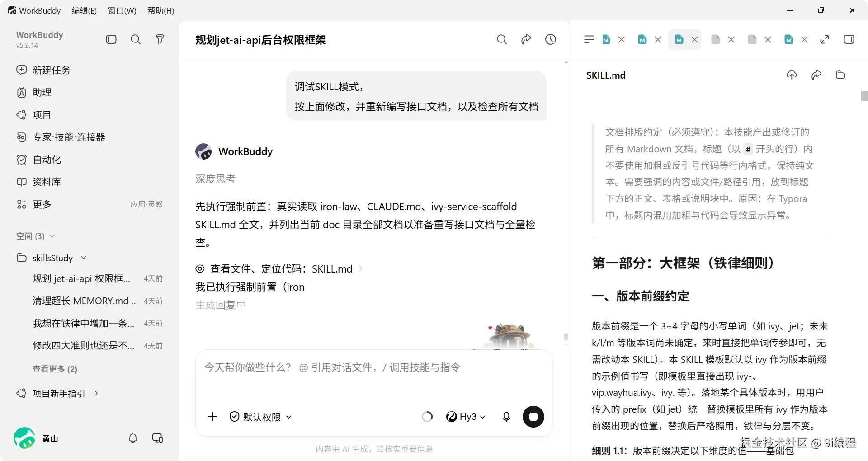Viewport: 868px width, 461px height.
Task: Toggle the left sidebar panel
Action: tap(111, 39)
